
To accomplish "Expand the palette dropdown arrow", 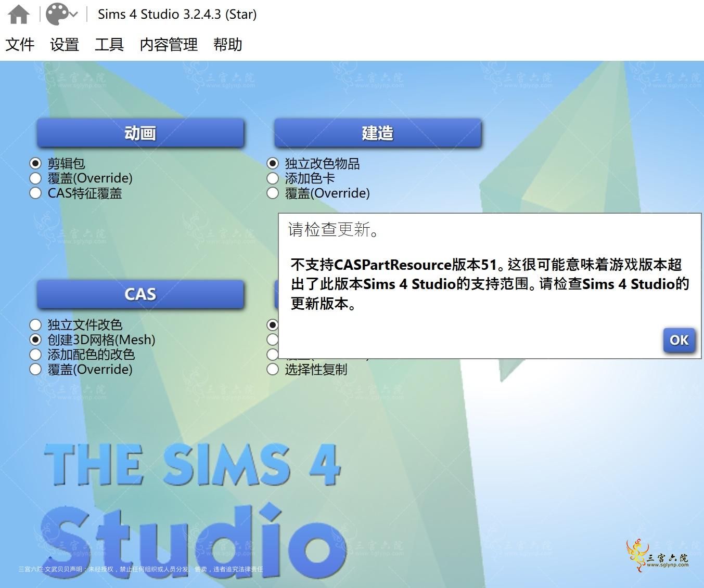I will point(73,15).
